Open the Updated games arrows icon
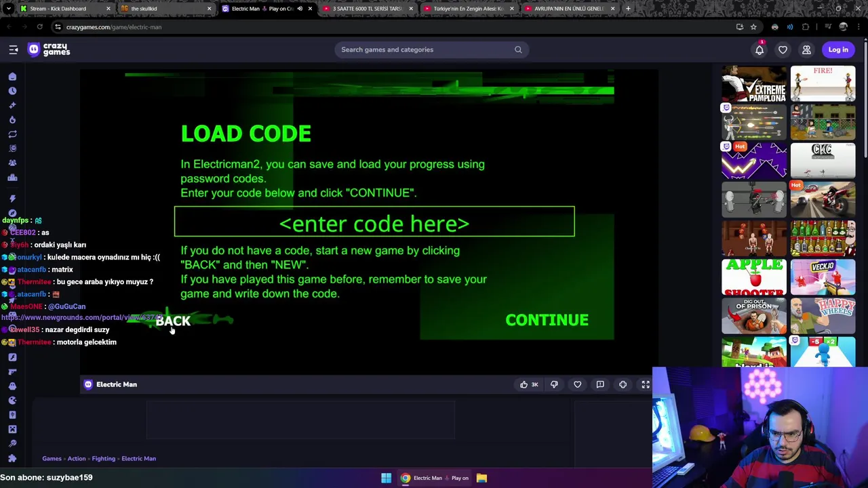Viewport: 868px width, 488px height. pos(12,134)
